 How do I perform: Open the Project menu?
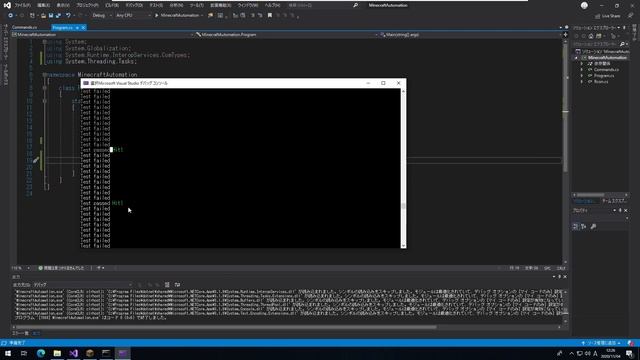[x=87, y=5]
